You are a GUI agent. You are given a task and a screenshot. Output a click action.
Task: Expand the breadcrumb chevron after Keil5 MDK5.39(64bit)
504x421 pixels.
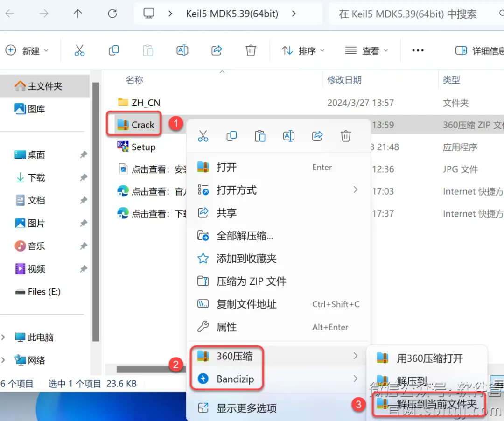294,14
